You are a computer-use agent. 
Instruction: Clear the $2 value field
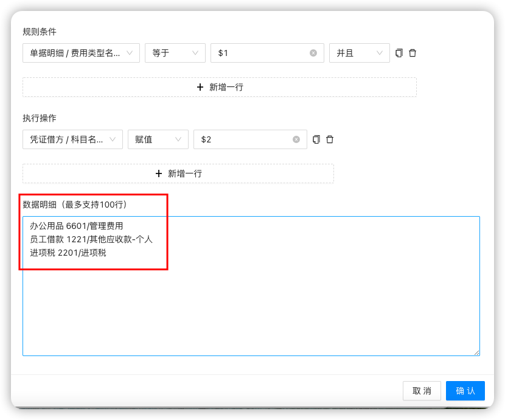coord(296,139)
